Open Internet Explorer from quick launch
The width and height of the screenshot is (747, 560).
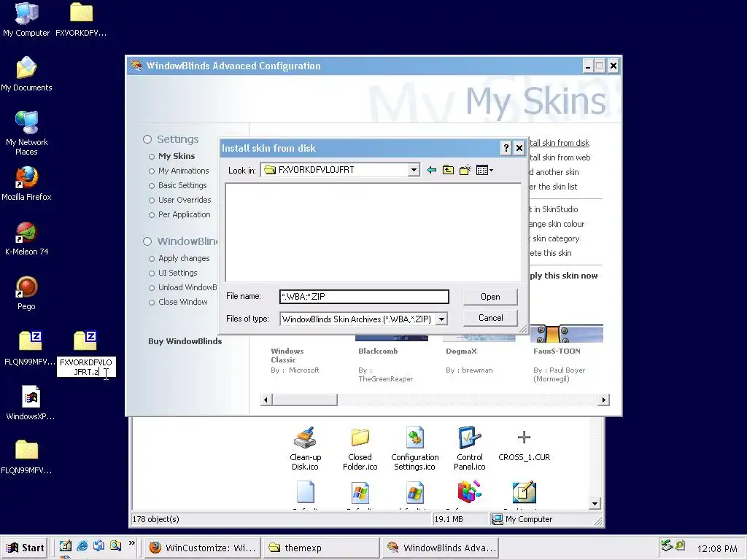click(x=82, y=546)
